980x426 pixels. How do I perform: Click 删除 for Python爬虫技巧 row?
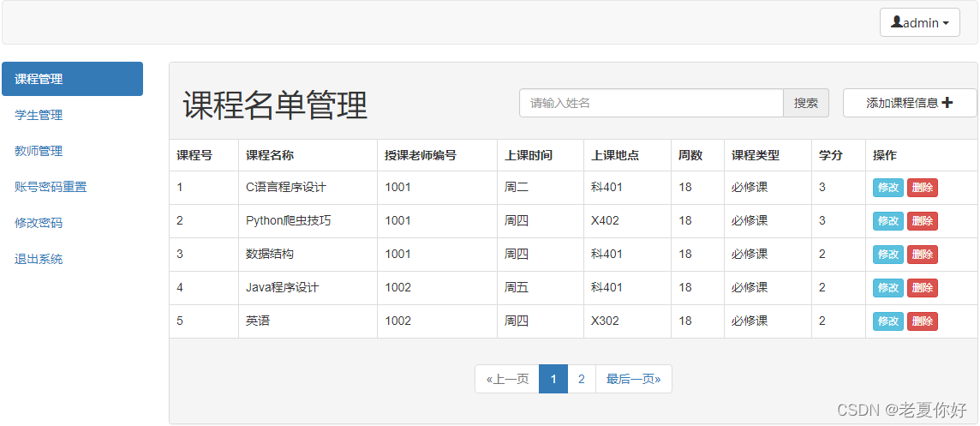click(x=923, y=221)
